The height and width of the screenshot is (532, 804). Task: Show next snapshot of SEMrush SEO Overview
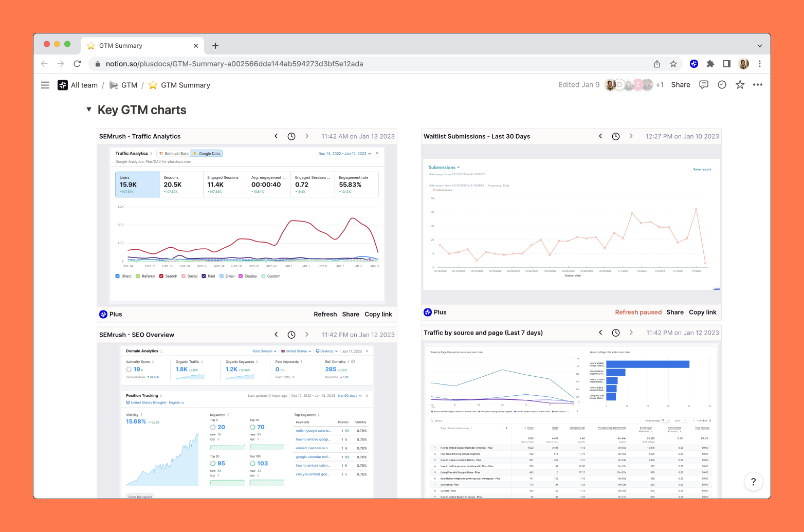307,335
